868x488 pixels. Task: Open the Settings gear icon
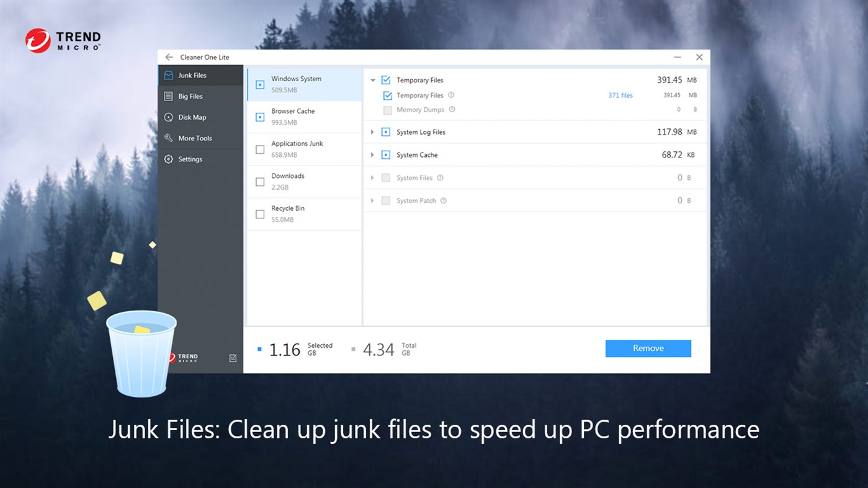pos(168,159)
